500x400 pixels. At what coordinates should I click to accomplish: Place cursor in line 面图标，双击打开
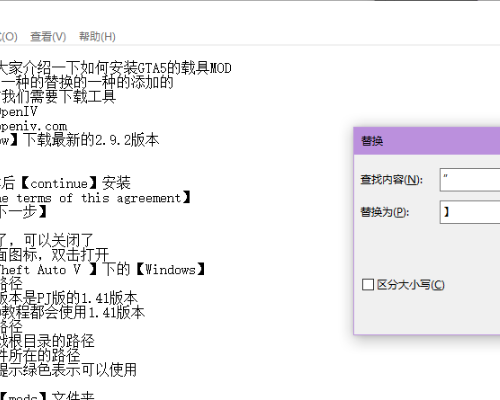point(54,255)
